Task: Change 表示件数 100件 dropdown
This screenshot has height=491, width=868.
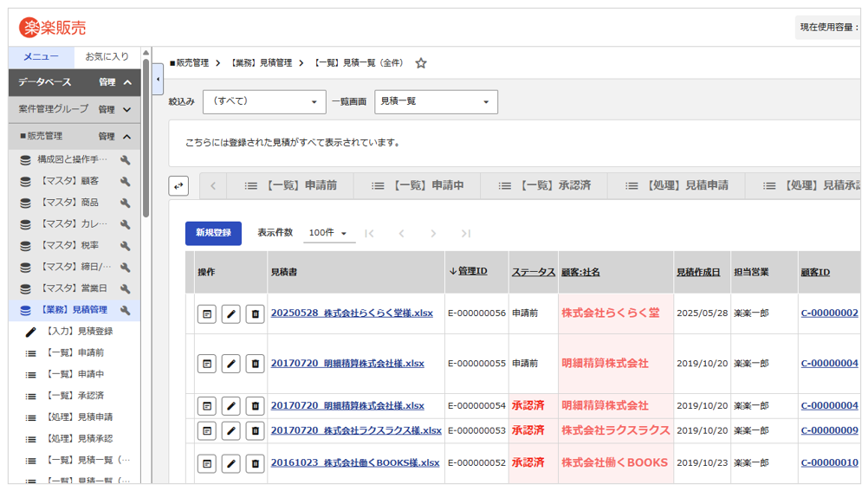Action: 329,233
